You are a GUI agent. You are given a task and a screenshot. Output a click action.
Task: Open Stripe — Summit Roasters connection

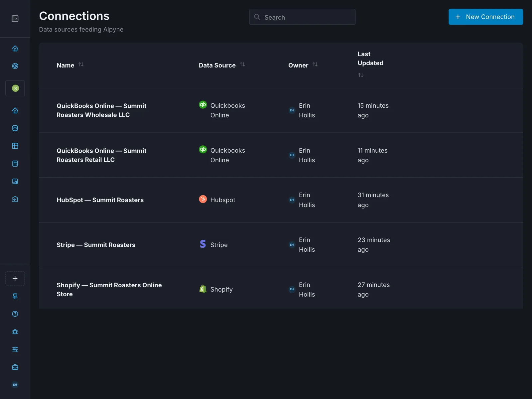click(96, 245)
